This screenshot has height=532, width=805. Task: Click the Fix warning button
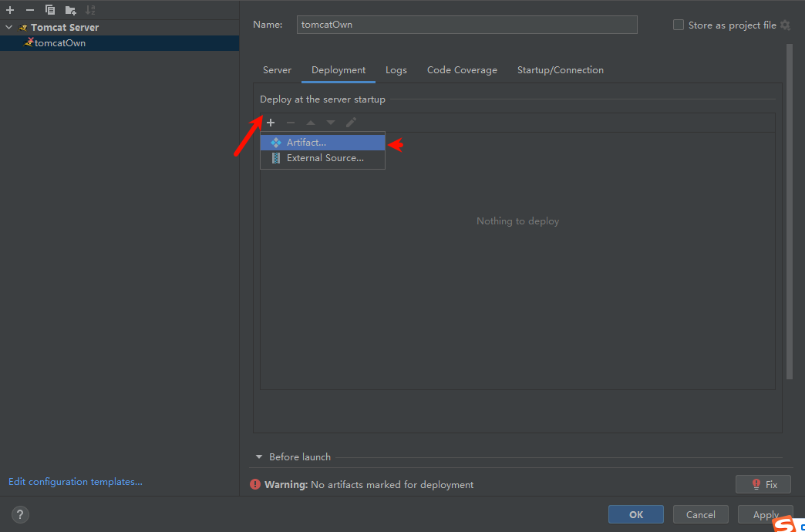click(x=763, y=484)
